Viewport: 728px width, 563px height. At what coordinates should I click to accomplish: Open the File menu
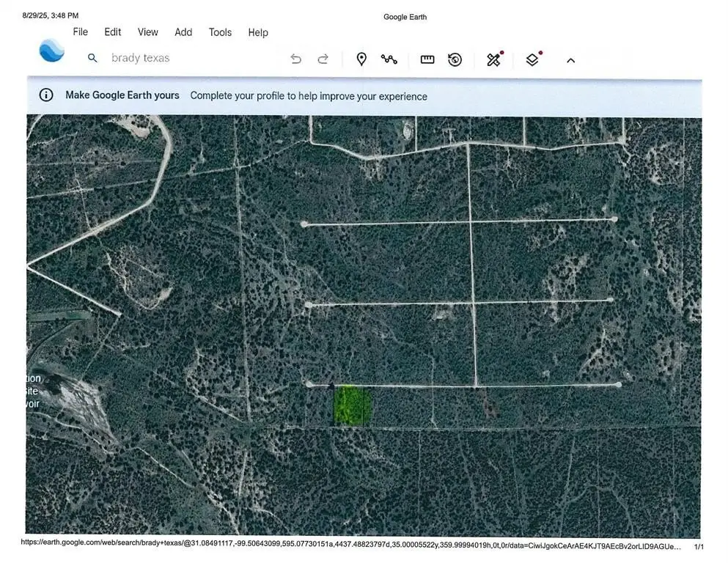[x=80, y=32]
